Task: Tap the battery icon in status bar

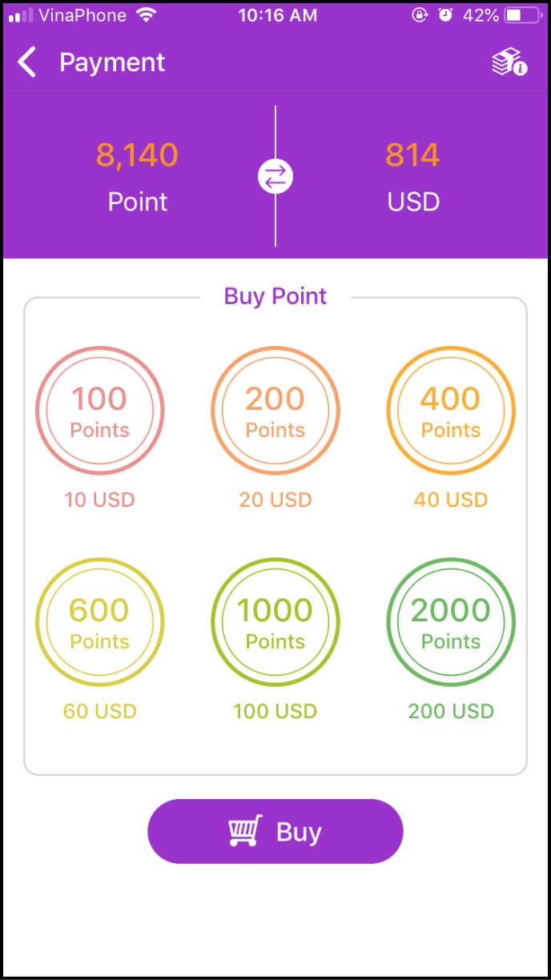Action: coord(525,15)
